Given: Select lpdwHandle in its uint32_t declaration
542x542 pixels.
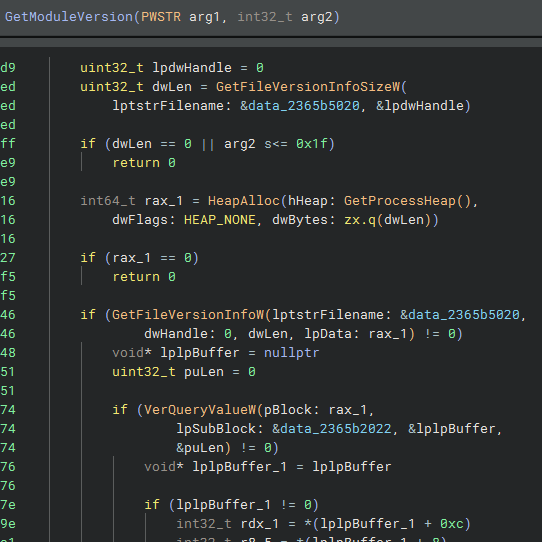Looking at the screenshot, I should point(192,68).
